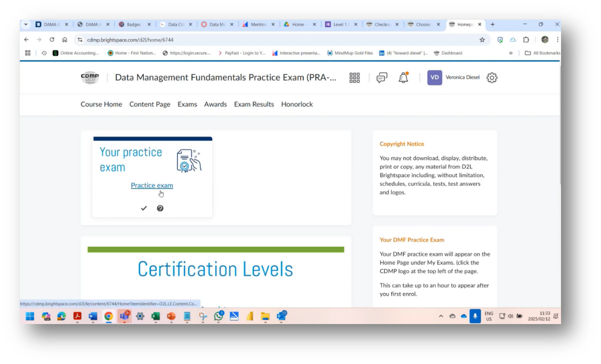Bookmark this page with the star icon
The height and width of the screenshot is (364, 601).
coord(482,40)
